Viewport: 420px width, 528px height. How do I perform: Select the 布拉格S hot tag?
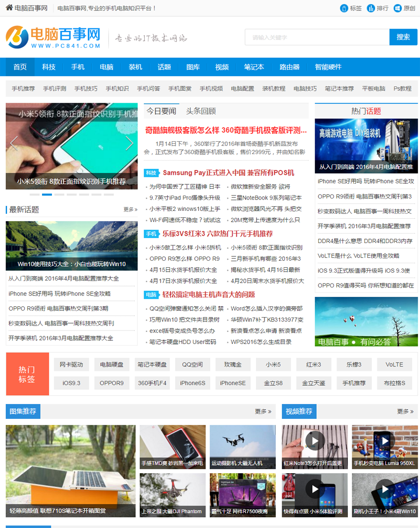click(394, 383)
